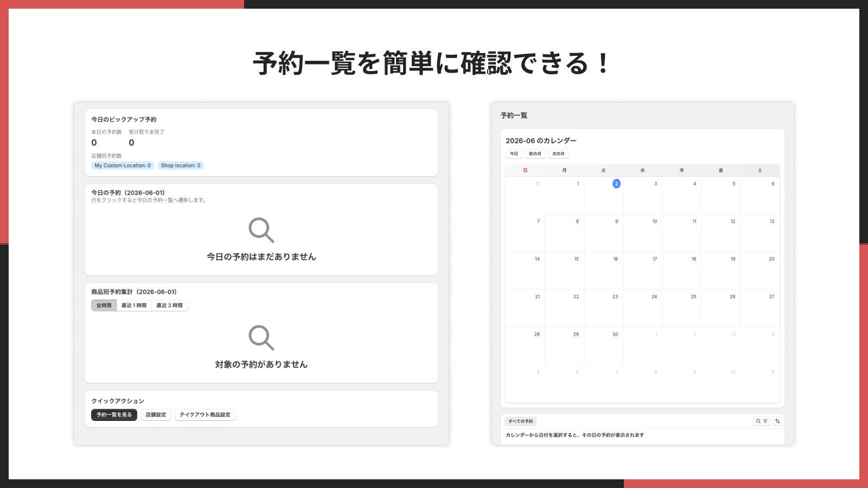Screen dimensions: 868x488
Task: Select greyed previous-month date 31
Action: (525, 195)
